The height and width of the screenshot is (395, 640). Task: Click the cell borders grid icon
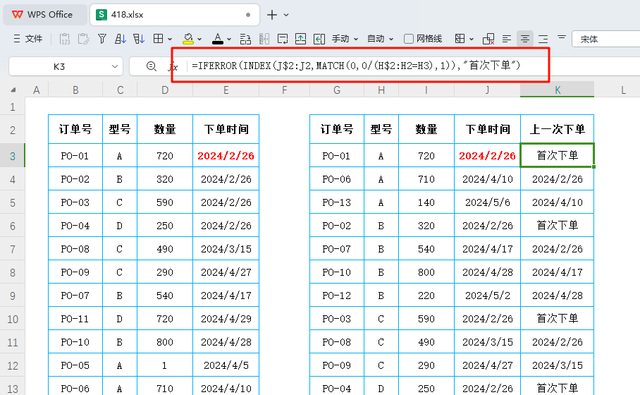pos(158,39)
